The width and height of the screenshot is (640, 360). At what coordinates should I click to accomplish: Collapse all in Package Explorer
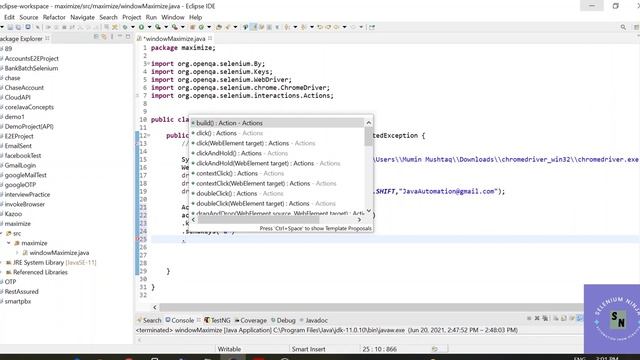[96, 37]
